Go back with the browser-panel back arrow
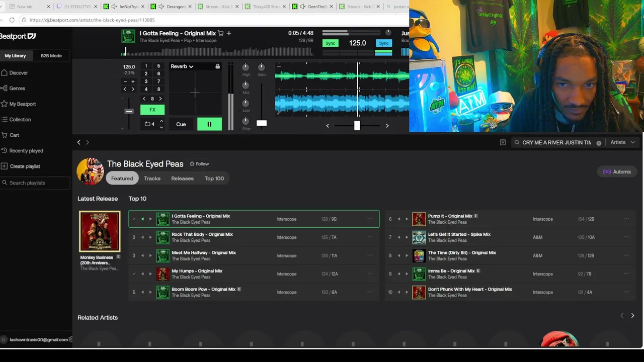644x362 pixels. click(78, 142)
